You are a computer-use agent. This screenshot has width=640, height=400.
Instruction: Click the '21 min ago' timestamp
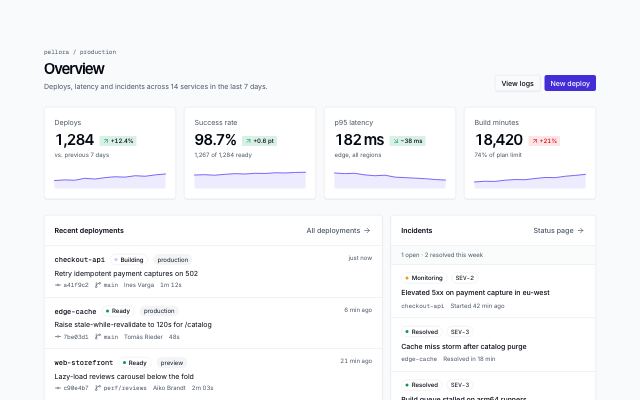[356, 361]
